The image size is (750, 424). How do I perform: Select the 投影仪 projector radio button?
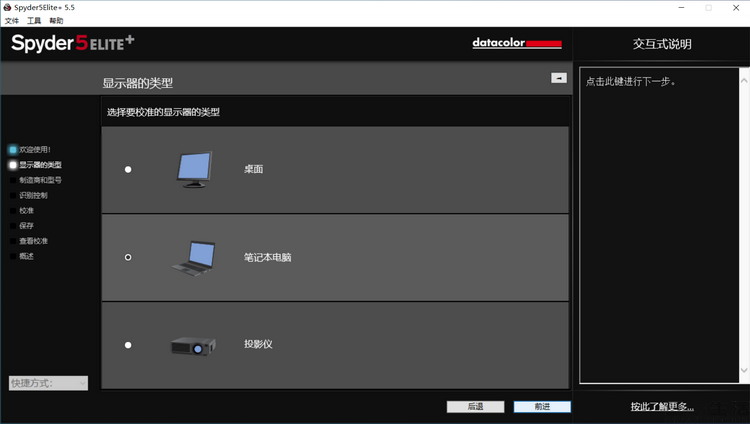(x=128, y=345)
